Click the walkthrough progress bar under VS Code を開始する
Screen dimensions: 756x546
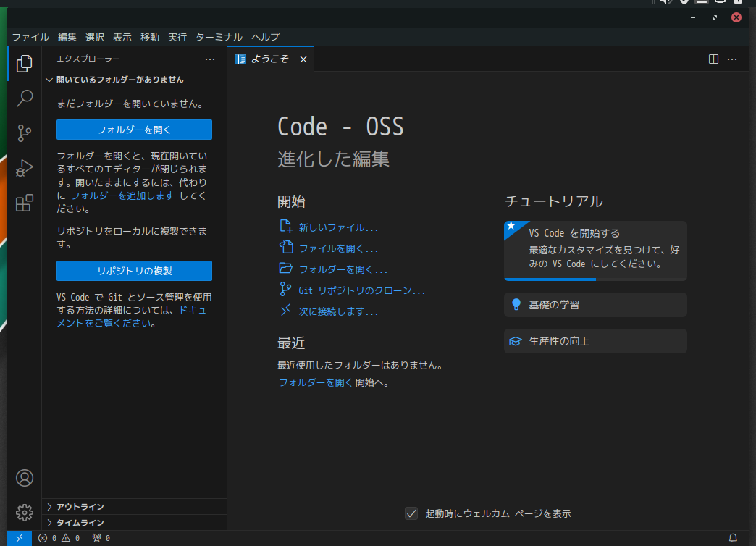[x=595, y=280]
